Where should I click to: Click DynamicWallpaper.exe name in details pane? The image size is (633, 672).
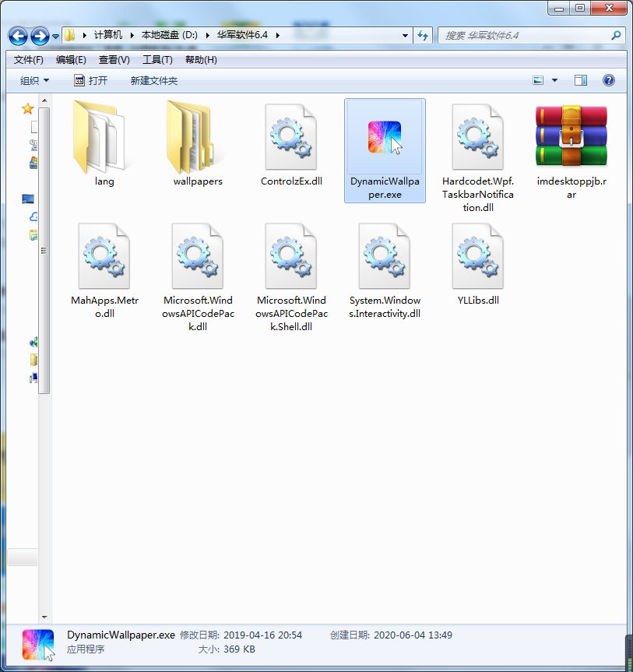[121, 635]
